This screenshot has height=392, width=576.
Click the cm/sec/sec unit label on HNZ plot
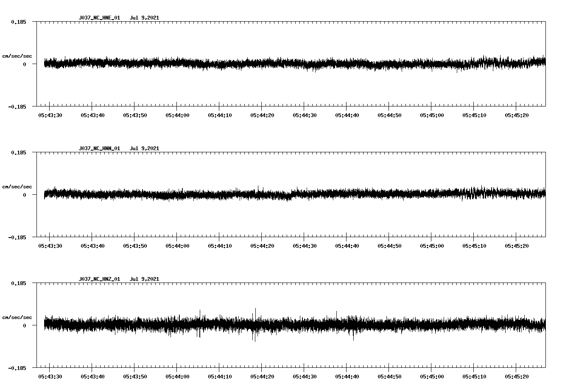pyautogui.click(x=17, y=317)
